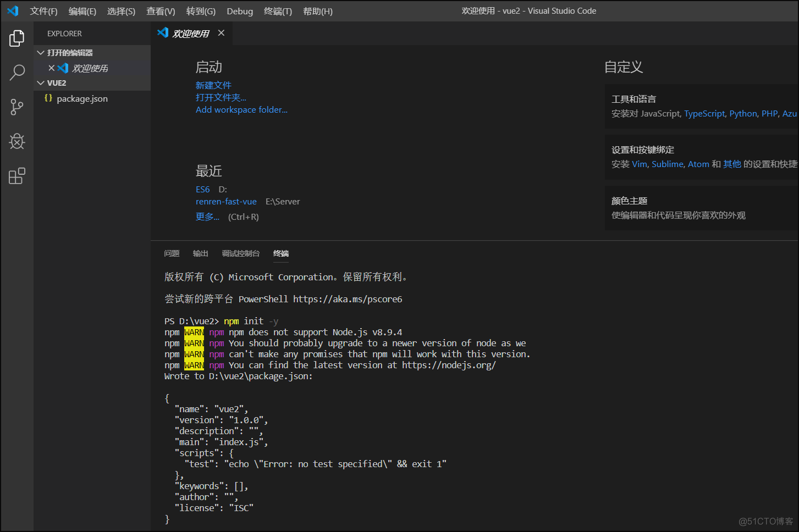The height and width of the screenshot is (532, 799).
Task: Click the 其他 keybindings link
Action: [732, 164]
